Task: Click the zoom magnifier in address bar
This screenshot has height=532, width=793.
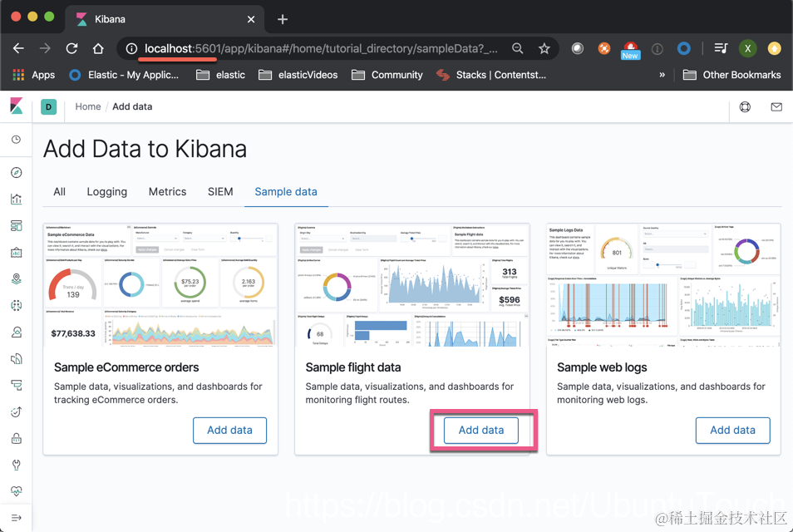Action: point(517,48)
